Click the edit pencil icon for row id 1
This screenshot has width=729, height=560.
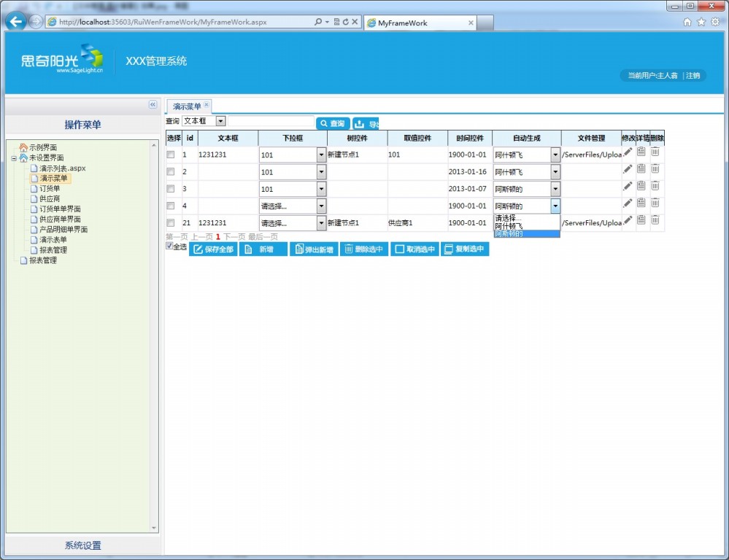[628, 152]
